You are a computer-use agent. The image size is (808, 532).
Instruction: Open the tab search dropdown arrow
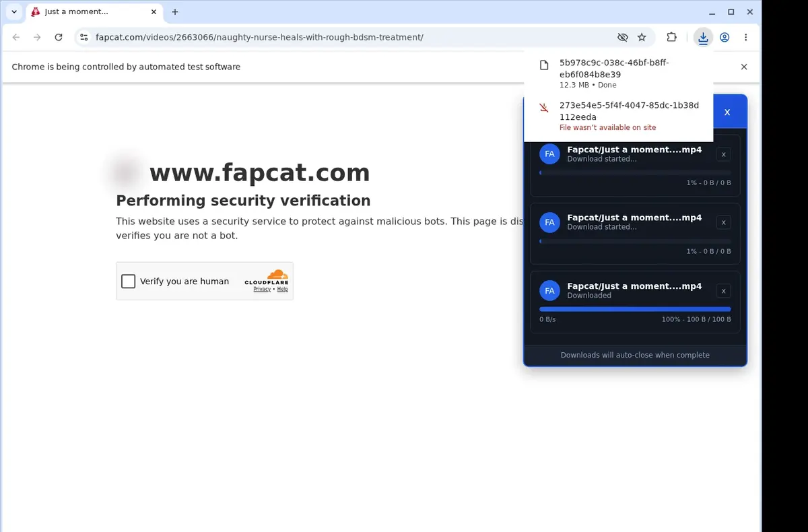point(14,12)
